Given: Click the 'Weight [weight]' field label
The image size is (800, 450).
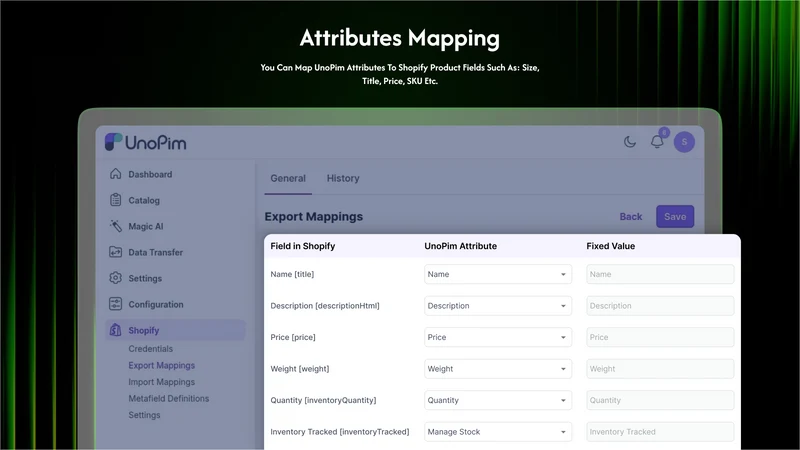Looking at the screenshot, I should [x=299, y=369].
